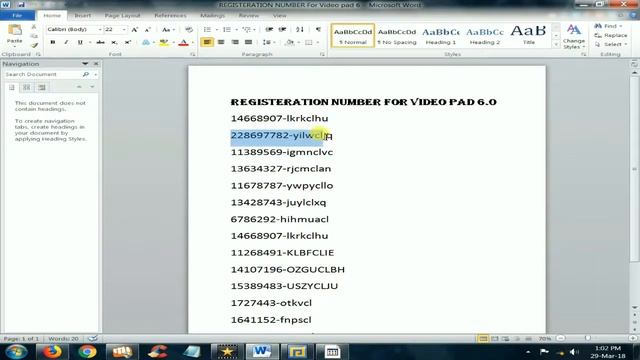Click the Shading paint bucket icon
This screenshot has width=640, height=360.
coord(290,42)
